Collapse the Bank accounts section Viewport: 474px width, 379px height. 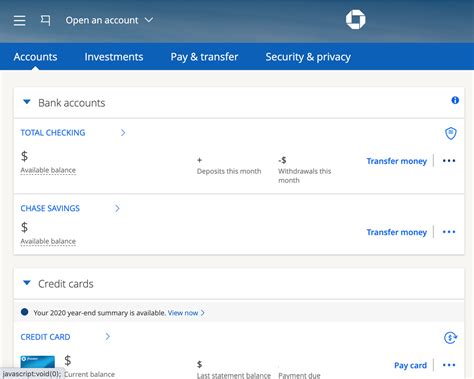tap(27, 102)
